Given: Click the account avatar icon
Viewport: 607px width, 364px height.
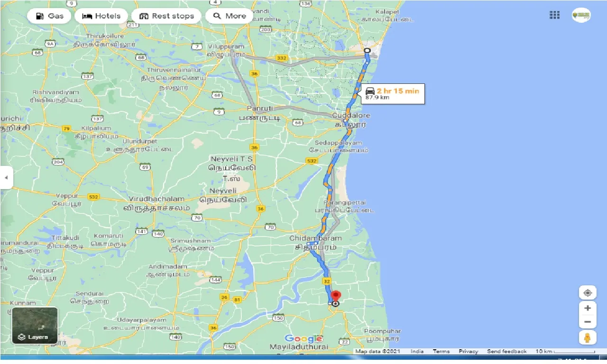Looking at the screenshot, I should (x=581, y=15).
